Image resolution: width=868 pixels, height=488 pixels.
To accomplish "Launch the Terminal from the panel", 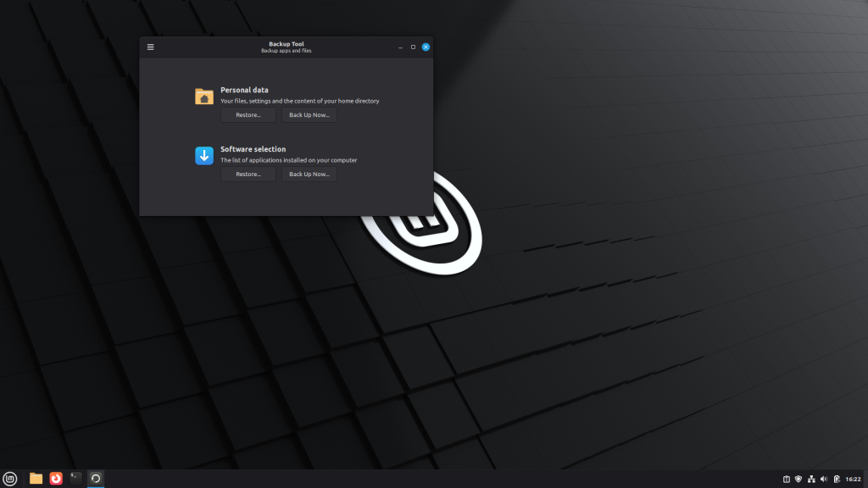I will pyautogui.click(x=75, y=479).
